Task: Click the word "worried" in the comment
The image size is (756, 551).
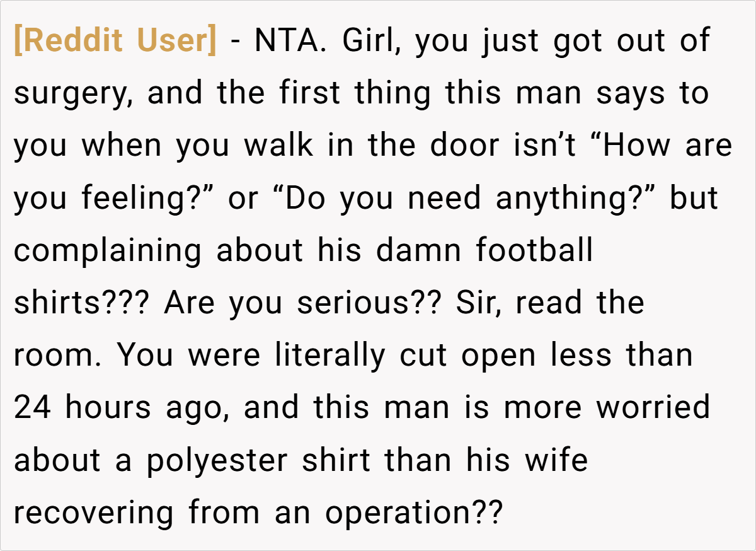Action: [x=653, y=407]
